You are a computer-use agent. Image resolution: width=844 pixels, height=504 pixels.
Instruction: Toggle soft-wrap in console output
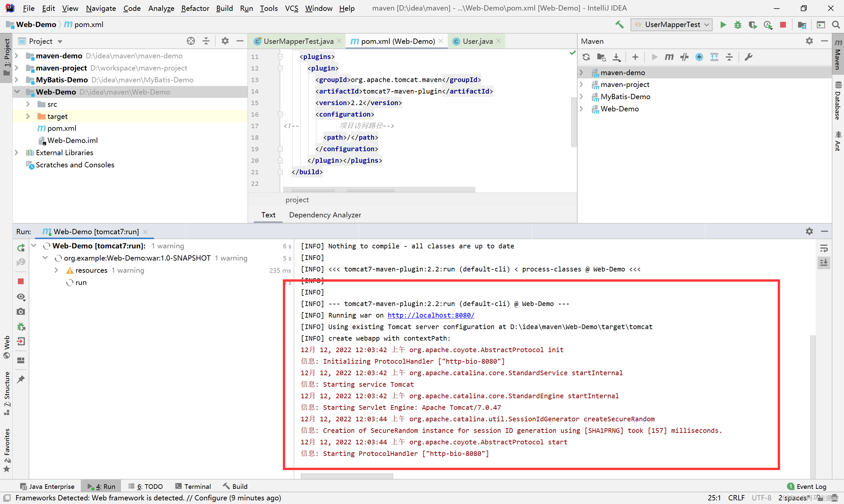(824, 248)
